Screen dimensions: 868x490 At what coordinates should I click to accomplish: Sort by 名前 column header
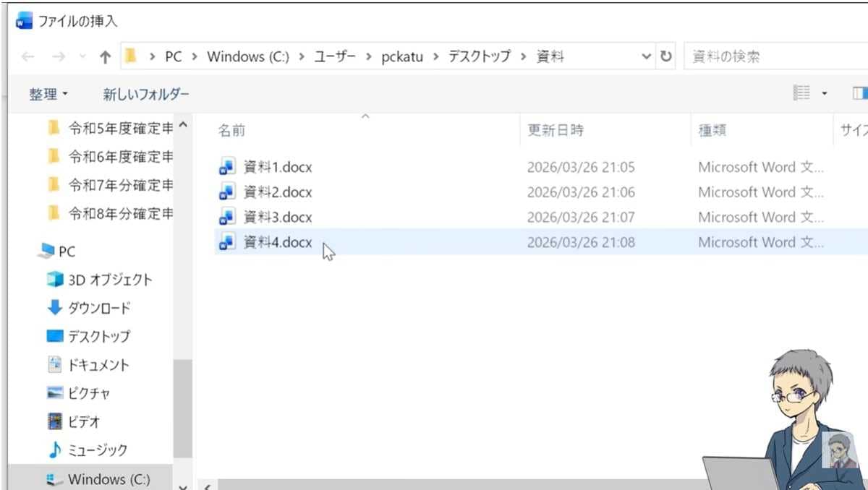click(x=232, y=131)
